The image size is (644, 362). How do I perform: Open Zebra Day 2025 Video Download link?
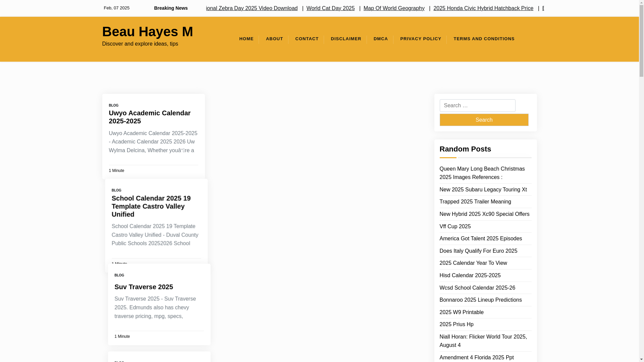point(252,8)
